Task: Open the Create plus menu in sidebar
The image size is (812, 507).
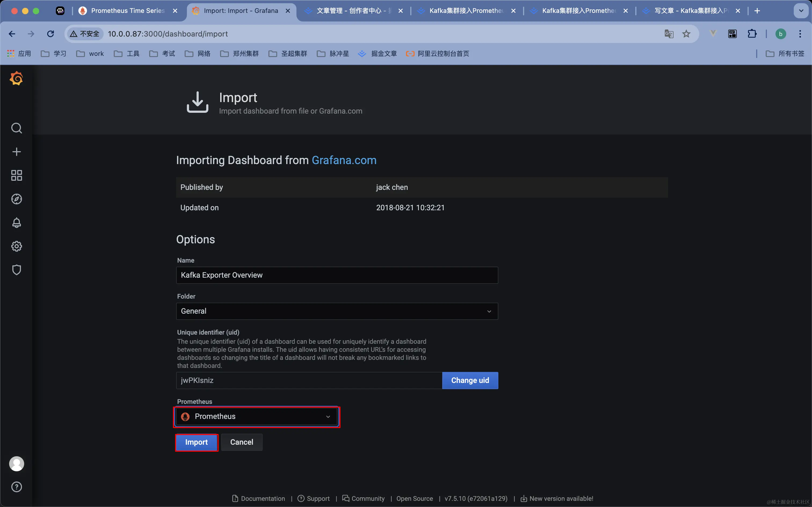Action: [x=16, y=151]
